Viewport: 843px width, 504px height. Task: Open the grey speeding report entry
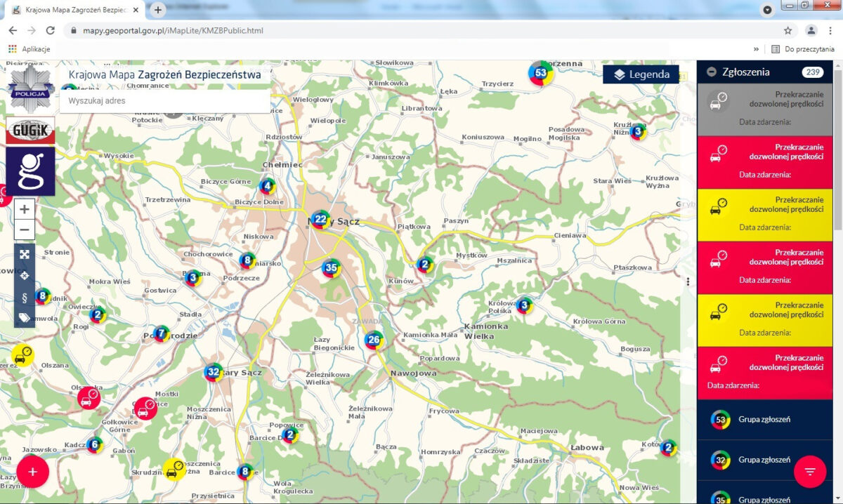(x=766, y=110)
